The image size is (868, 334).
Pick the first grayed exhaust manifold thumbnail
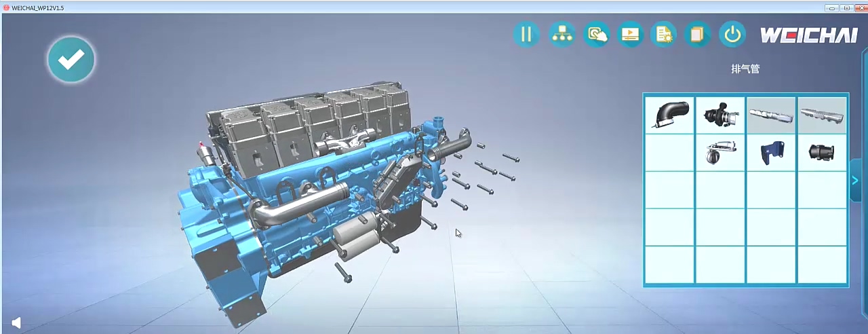point(771,115)
